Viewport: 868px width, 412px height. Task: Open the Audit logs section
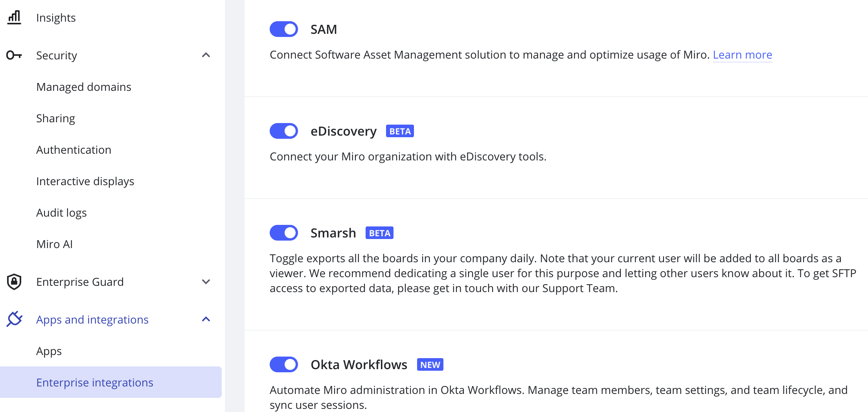coord(61,212)
